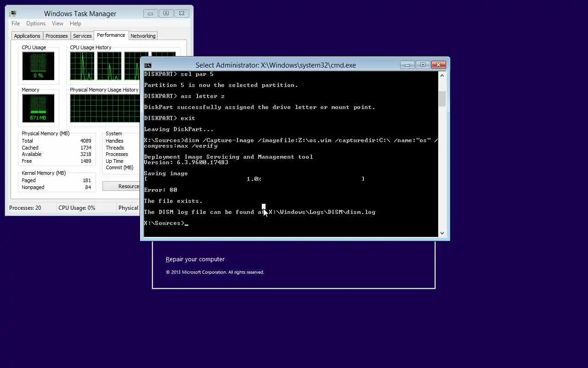Image resolution: width=588 pixels, height=368 pixels.
Task: Click the cmd.exe title bar icon
Action: click(x=148, y=65)
